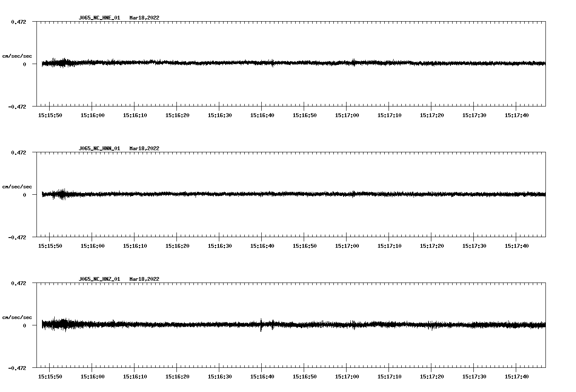This screenshot has height=392, width=576.
Task: Click time label 15:16:30 under HNE plot
Action: click(220, 115)
